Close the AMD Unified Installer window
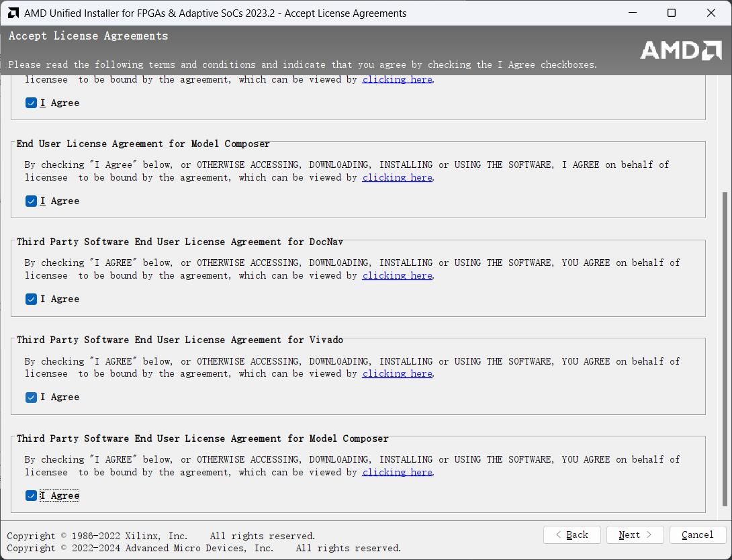The height and width of the screenshot is (560, 732). click(x=711, y=13)
